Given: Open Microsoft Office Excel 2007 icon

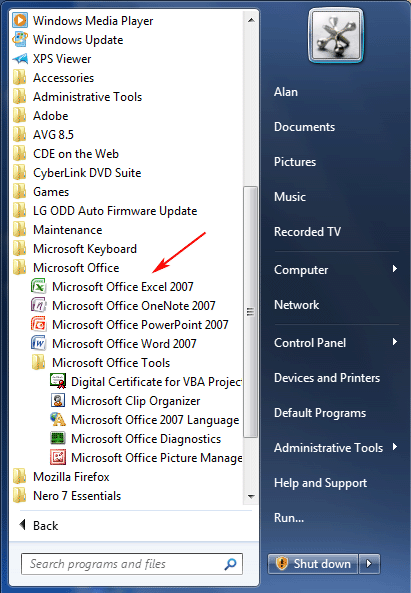Looking at the screenshot, I should [x=39, y=286].
